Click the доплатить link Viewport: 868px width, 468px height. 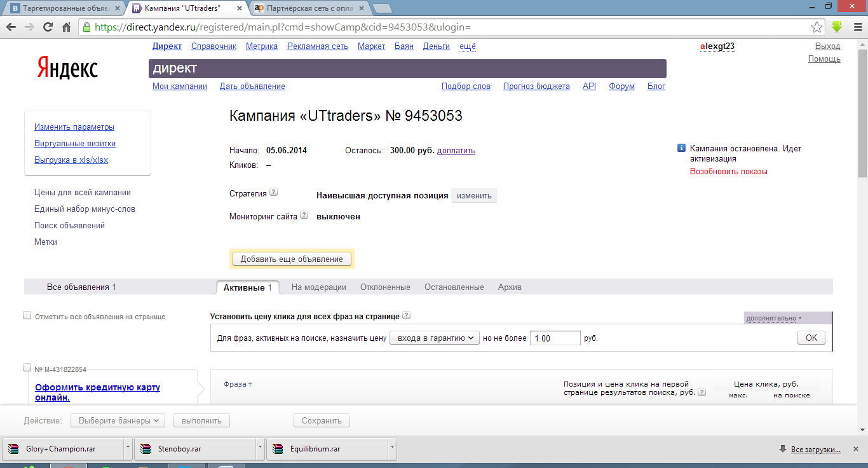point(456,151)
